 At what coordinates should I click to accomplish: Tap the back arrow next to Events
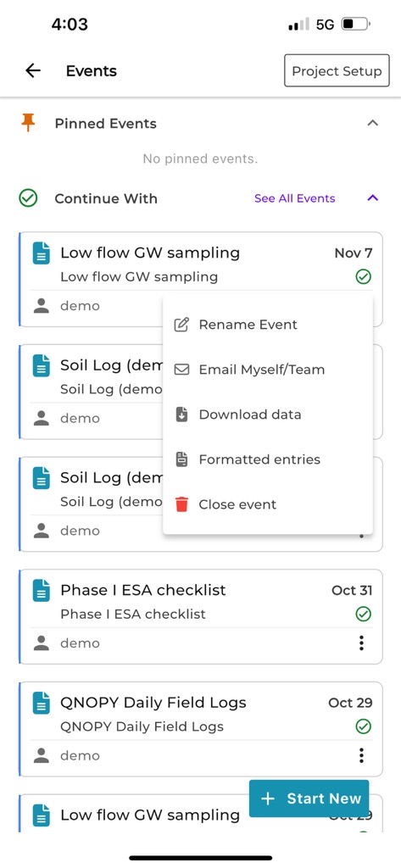tap(33, 70)
